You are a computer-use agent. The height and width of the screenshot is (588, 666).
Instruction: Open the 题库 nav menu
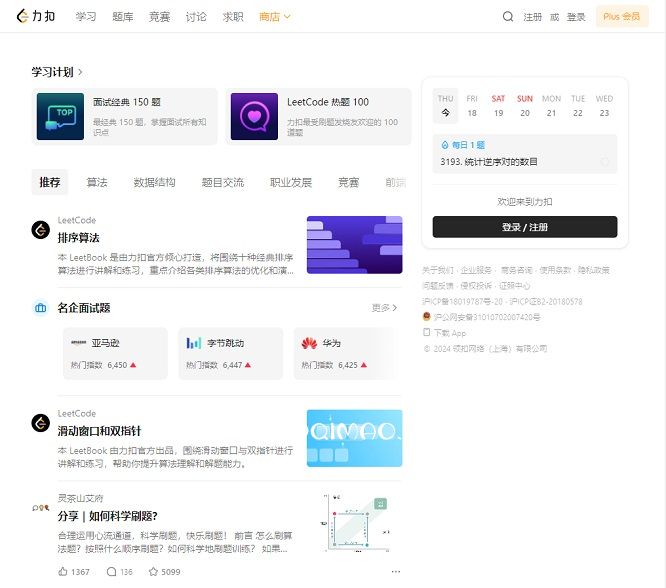click(x=123, y=17)
